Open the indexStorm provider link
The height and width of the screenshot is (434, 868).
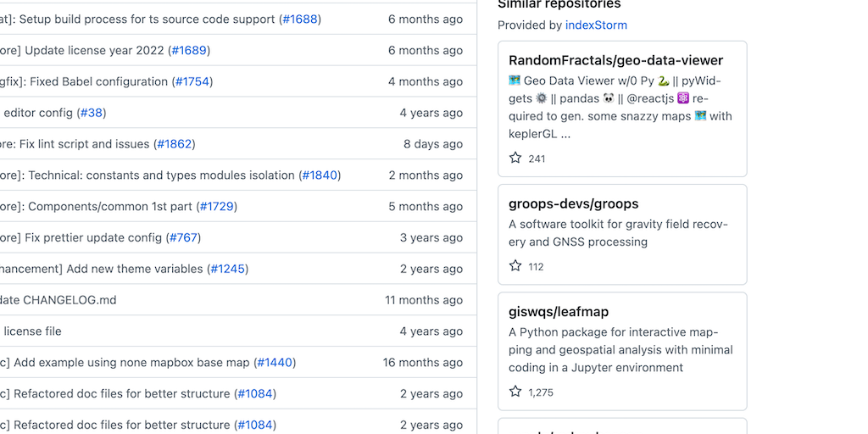(x=596, y=25)
